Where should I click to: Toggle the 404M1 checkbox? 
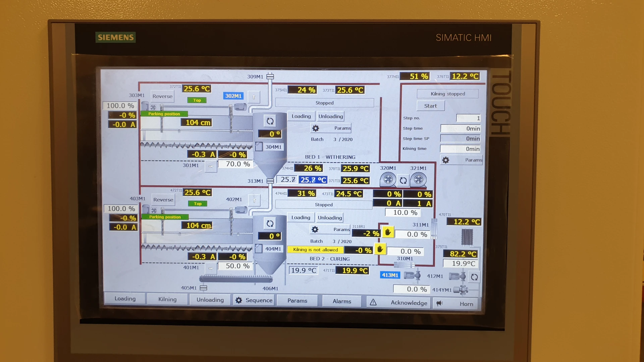tap(258, 249)
